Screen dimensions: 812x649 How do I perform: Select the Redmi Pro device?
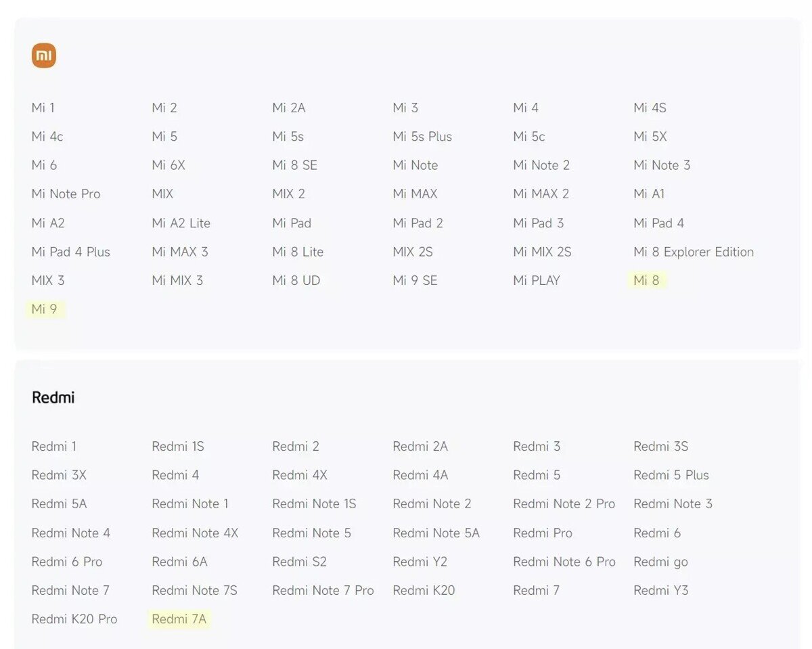[x=543, y=533]
